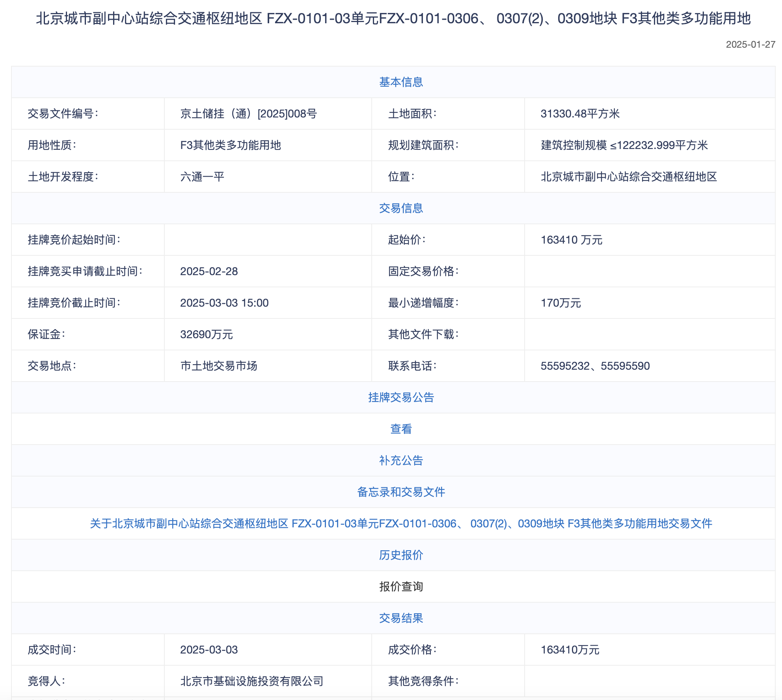Click the publication date 2025-01-27
This screenshot has width=782, height=700.
[x=750, y=45]
